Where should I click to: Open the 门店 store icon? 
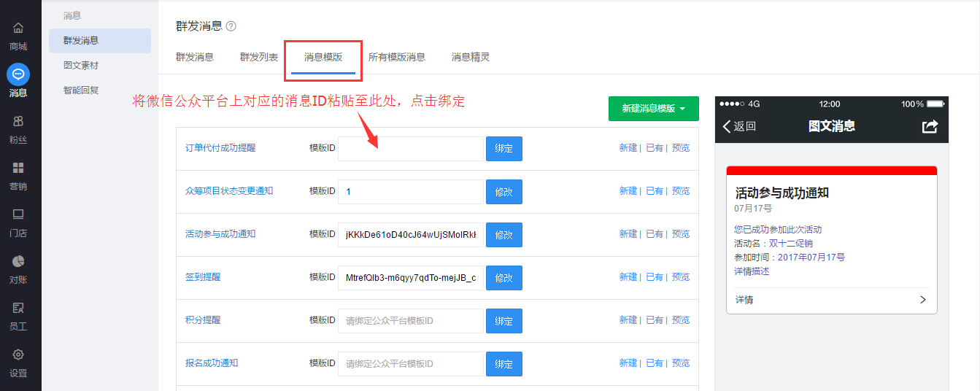[18, 214]
